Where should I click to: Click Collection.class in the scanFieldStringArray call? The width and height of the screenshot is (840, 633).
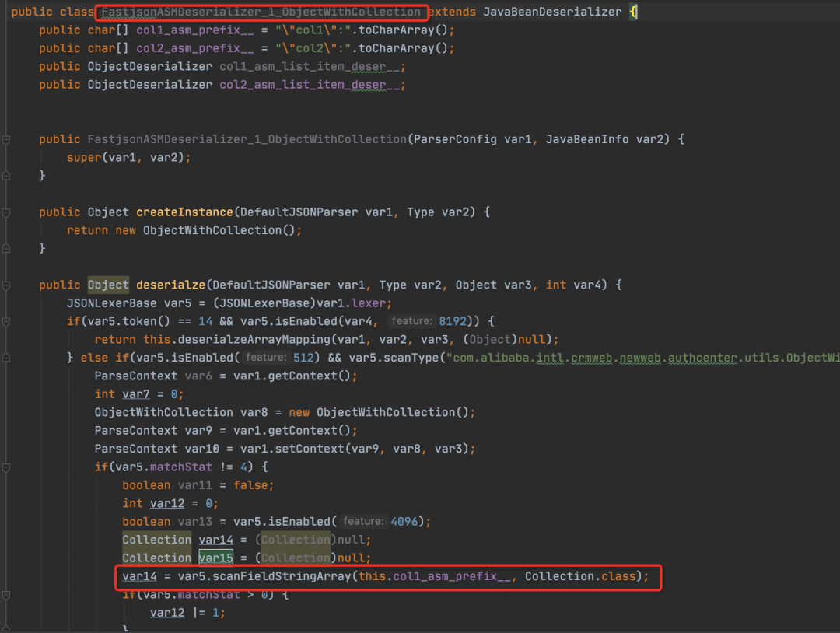pyautogui.click(x=580, y=576)
